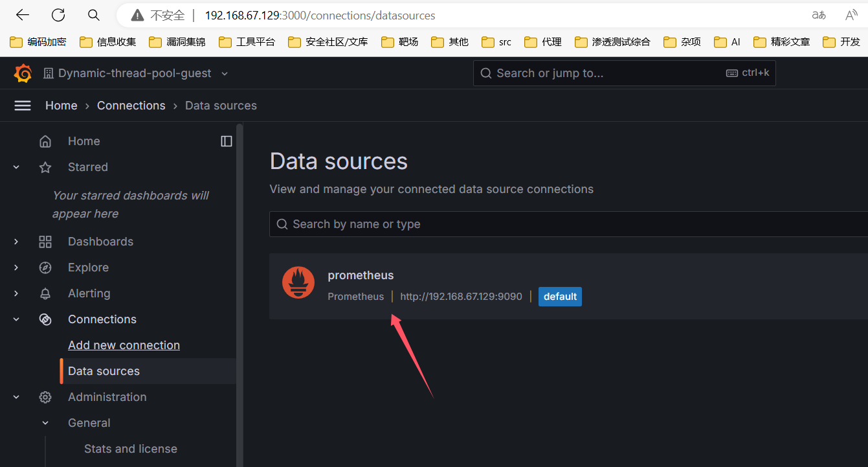Open the 工具平台 bookmark folder
The image size is (868, 467).
click(x=247, y=42)
